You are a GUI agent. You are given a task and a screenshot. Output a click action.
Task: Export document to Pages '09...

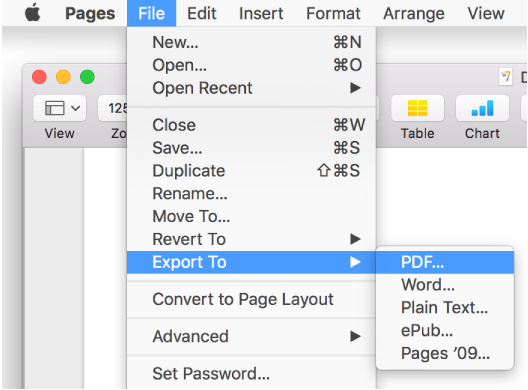pyautogui.click(x=445, y=353)
